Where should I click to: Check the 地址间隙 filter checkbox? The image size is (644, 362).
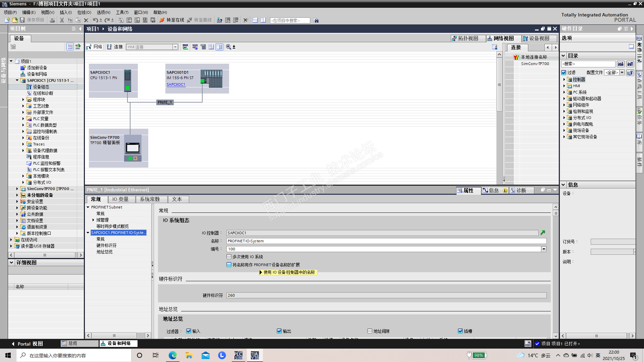pyautogui.click(x=370, y=331)
